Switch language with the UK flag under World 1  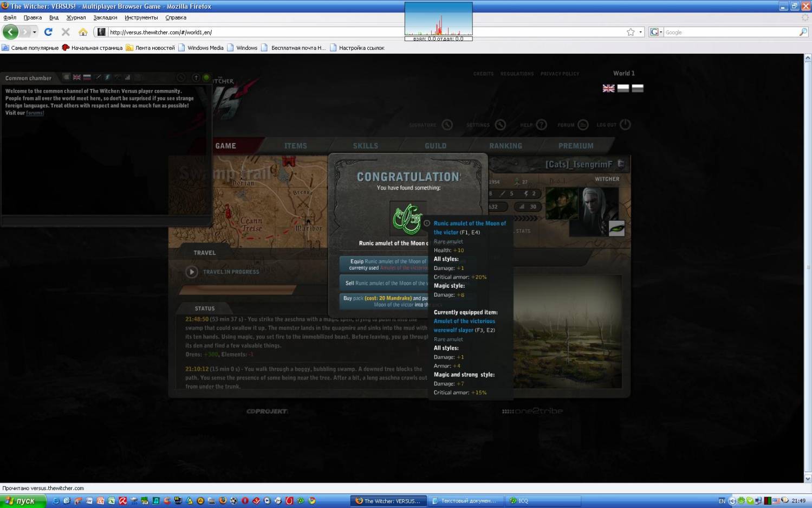click(608, 88)
